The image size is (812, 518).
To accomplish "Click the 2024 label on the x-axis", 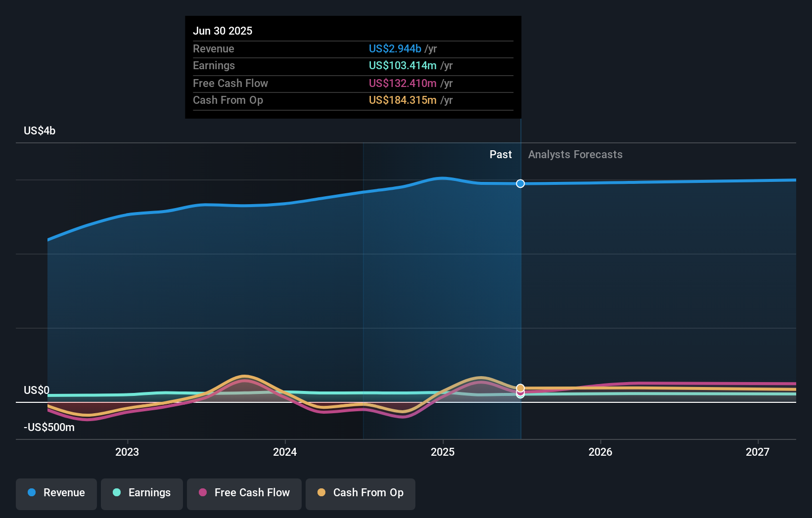I will click(x=284, y=452).
